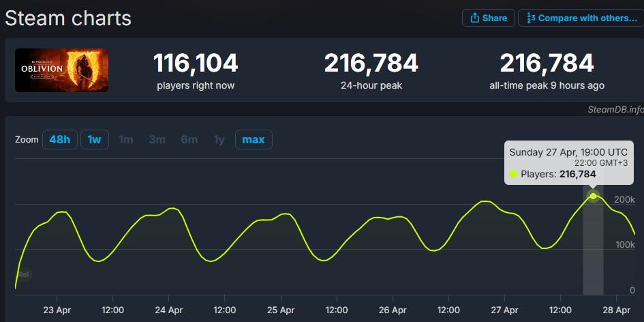
Task: Click the 23 Apr date axis label
Action: (57, 310)
